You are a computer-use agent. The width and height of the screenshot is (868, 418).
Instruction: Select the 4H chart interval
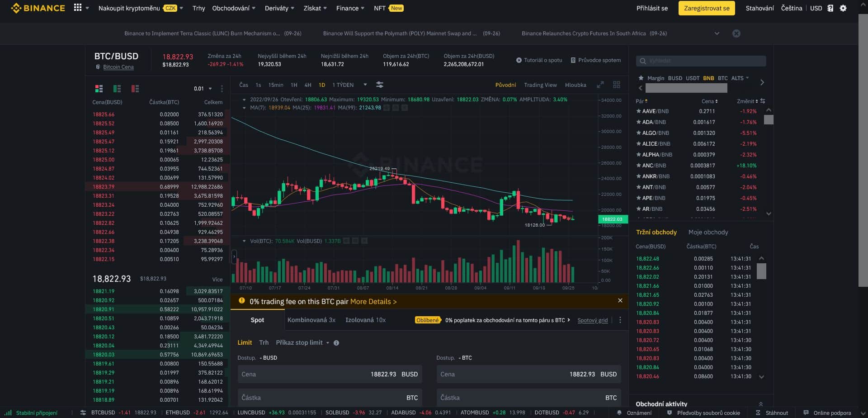[308, 85]
